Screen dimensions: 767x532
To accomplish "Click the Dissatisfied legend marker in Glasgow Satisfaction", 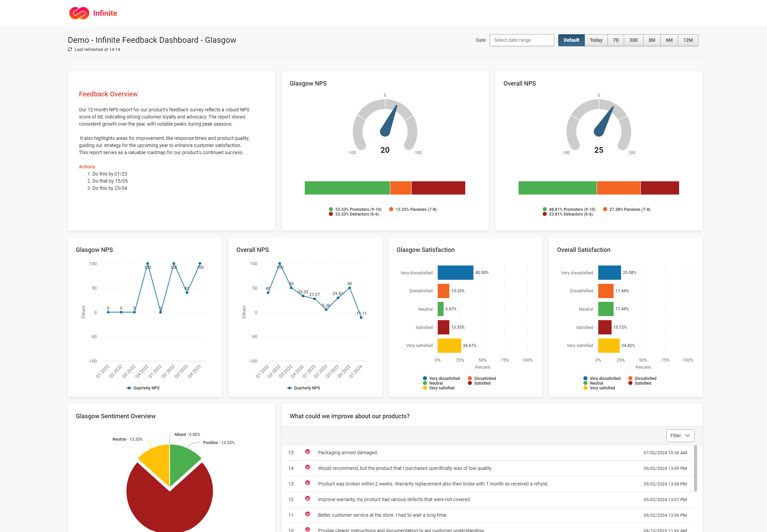I will 469,378.
